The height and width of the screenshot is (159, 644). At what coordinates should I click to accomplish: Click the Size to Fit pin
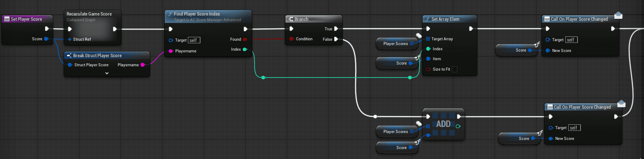tap(428, 69)
